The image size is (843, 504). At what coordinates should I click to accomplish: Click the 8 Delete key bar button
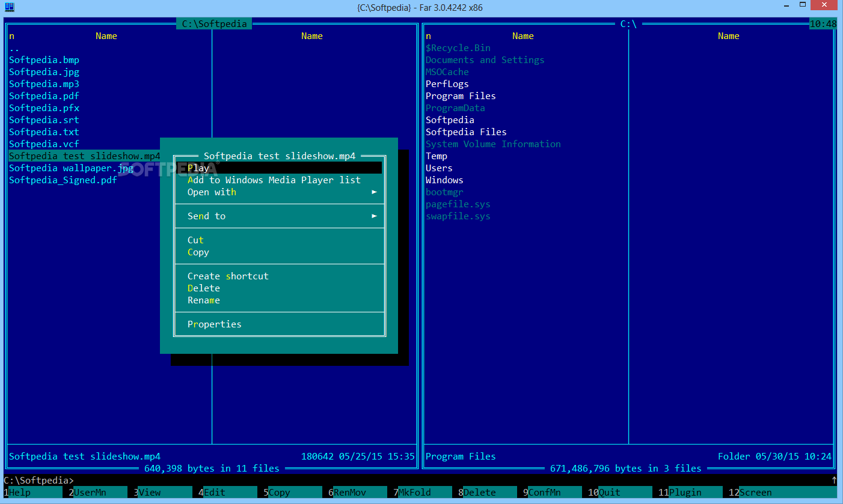pos(487,493)
